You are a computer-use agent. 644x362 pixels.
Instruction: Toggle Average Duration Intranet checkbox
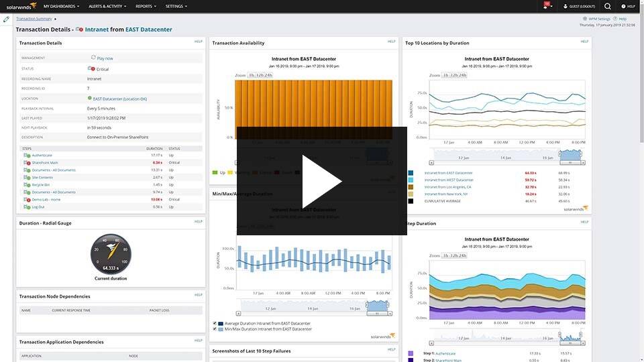coord(215,323)
